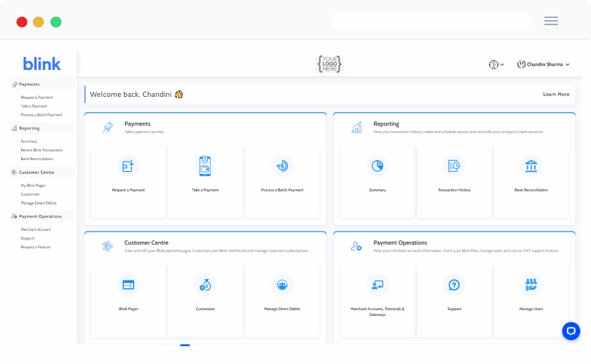The height and width of the screenshot is (364, 591).
Task: Click the Learn More link
Action: point(556,95)
